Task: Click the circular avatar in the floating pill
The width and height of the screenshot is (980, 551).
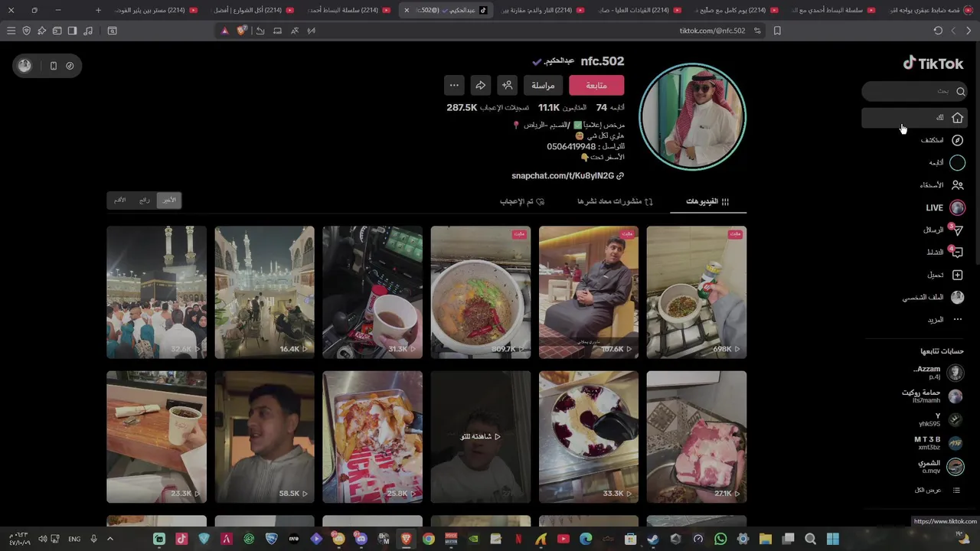Action: click(25, 66)
